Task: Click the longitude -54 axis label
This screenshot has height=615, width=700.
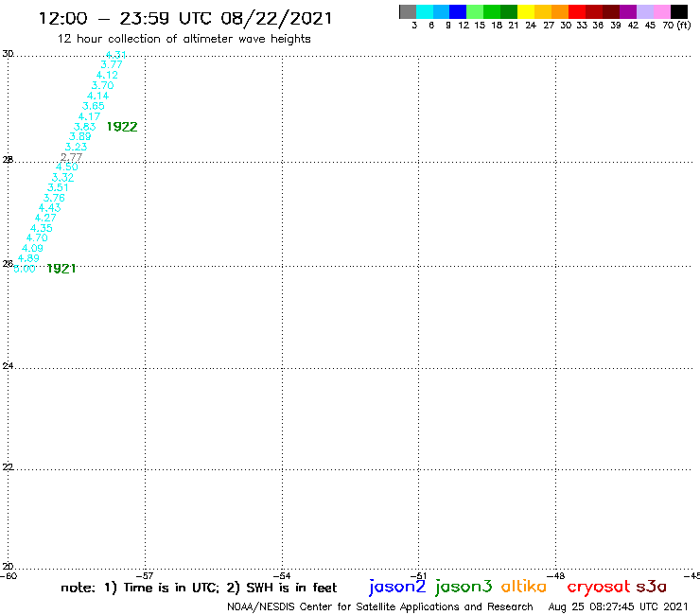Action: click(282, 576)
